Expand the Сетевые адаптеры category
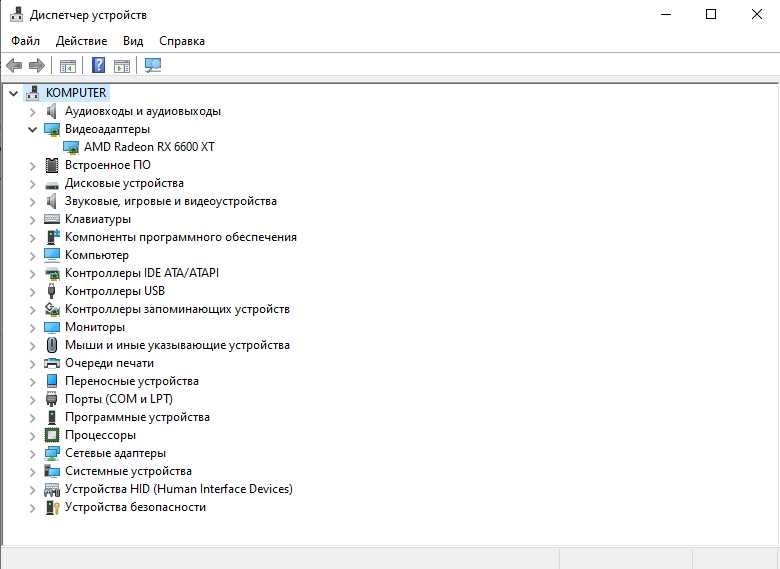This screenshot has width=780, height=569. coord(33,454)
